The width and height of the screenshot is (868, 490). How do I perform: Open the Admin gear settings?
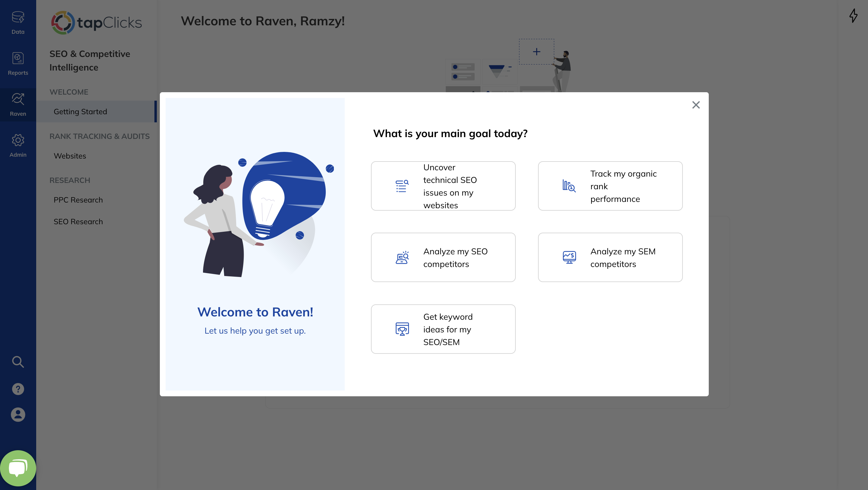18,146
